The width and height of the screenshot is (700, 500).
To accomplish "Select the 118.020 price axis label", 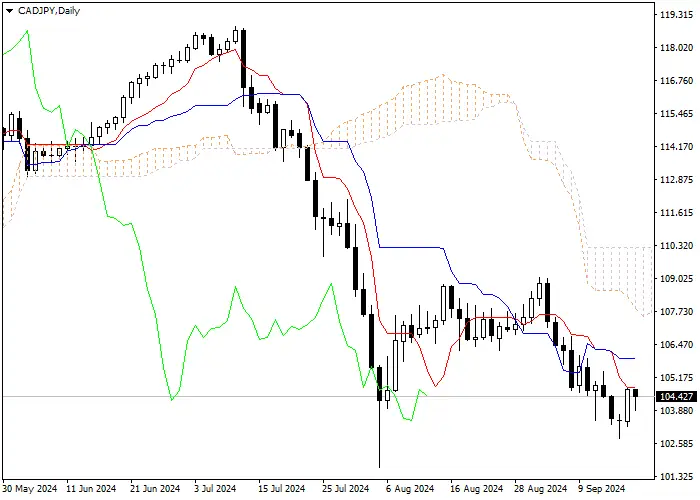I will coord(676,48).
